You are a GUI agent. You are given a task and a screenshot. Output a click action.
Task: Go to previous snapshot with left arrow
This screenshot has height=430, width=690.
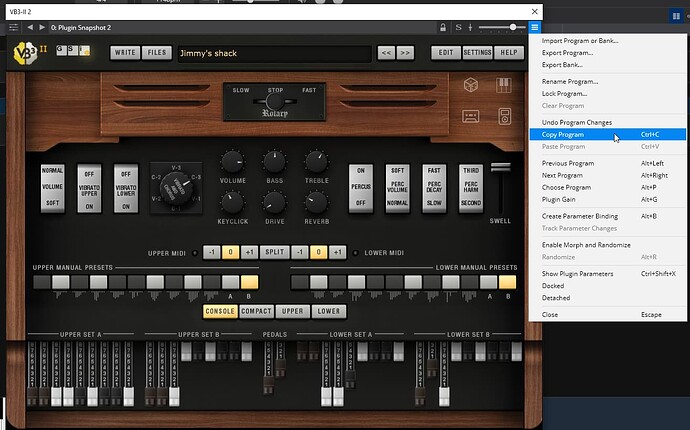[x=29, y=27]
